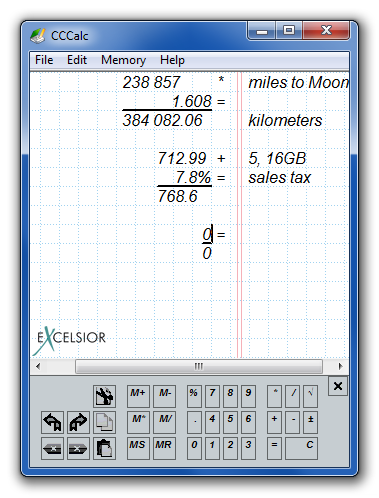This screenshot has width=379, height=498.
Task: Click the plus (+) key
Action: (x=274, y=422)
